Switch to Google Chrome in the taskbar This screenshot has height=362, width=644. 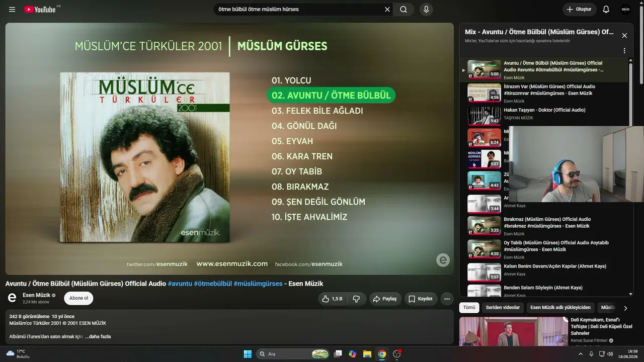[x=382, y=354]
